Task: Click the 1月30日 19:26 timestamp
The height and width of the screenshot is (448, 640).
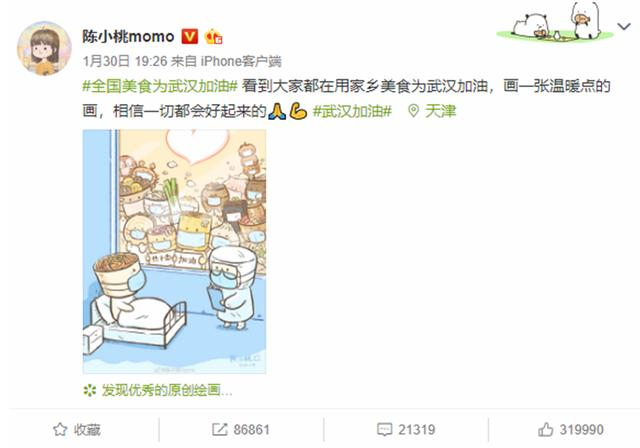Action: (x=125, y=61)
